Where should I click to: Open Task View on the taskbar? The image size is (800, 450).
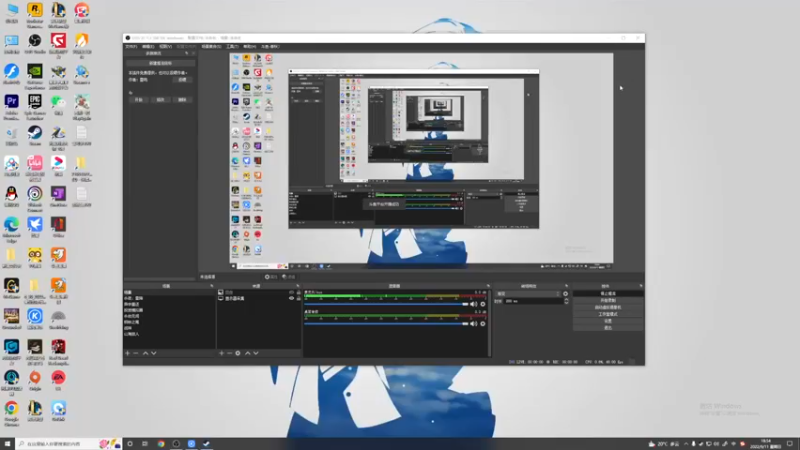tap(145, 444)
